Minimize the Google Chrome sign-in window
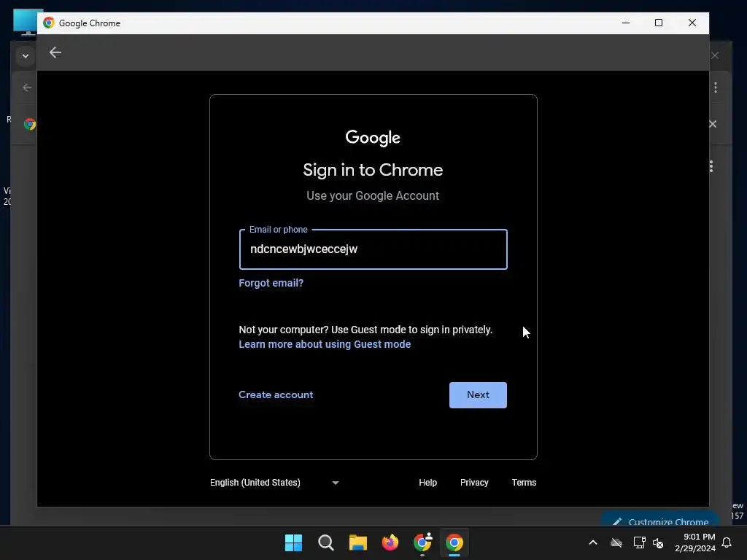747x560 pixels. coord(626,23)
